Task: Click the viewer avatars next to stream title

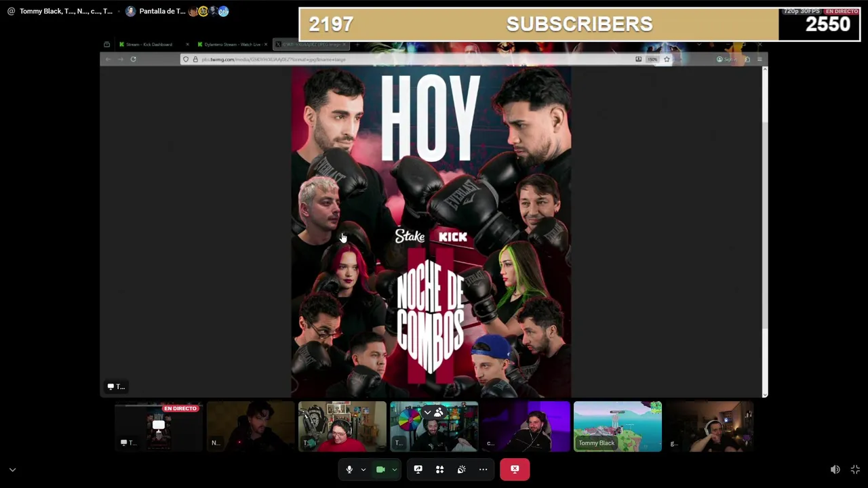Action: pos(208,11)
